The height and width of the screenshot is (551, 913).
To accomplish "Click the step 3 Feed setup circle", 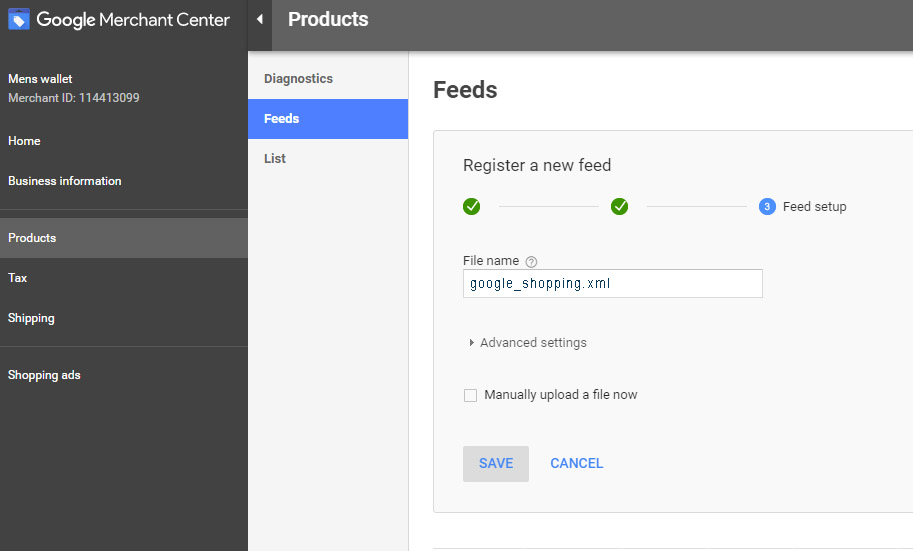I will tap(767, 206).
